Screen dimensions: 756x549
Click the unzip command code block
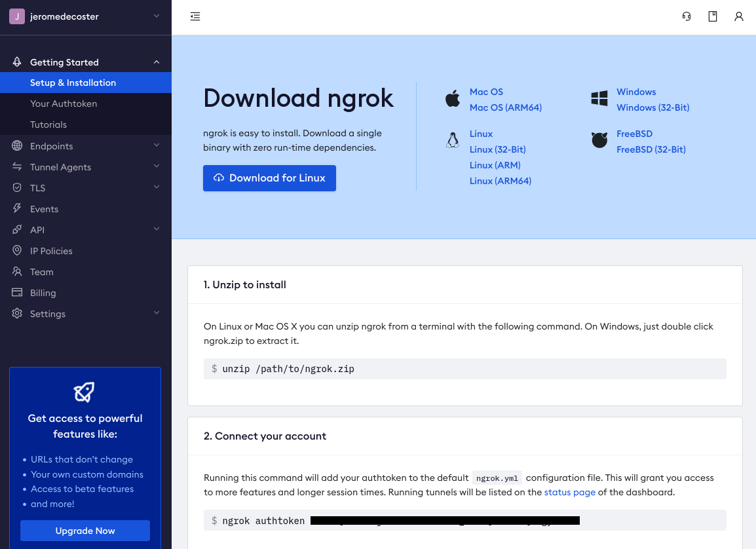[464, 369]
